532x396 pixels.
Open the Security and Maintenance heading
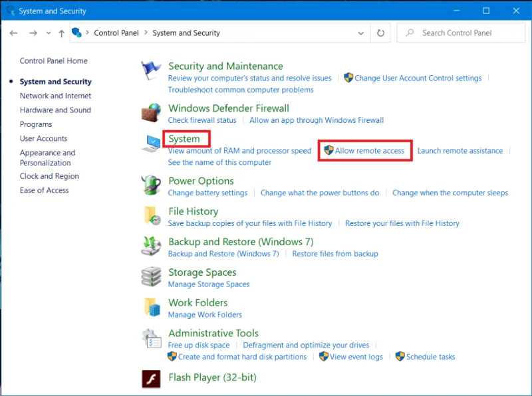tap(225, 66)
